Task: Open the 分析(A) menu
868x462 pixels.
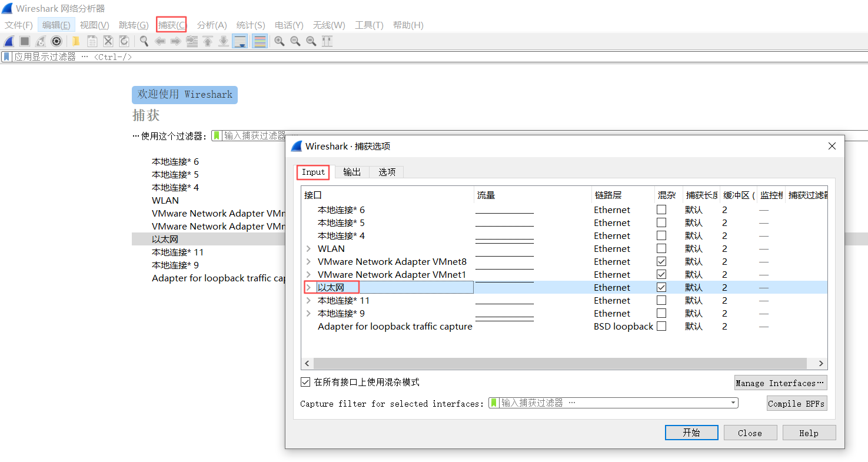Action: [212, 25]
